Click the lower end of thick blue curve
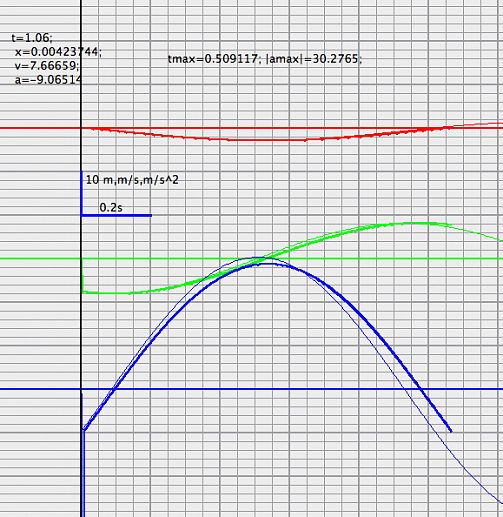The width and height of the screenshot is (503, 517). (x=450, y=431)
